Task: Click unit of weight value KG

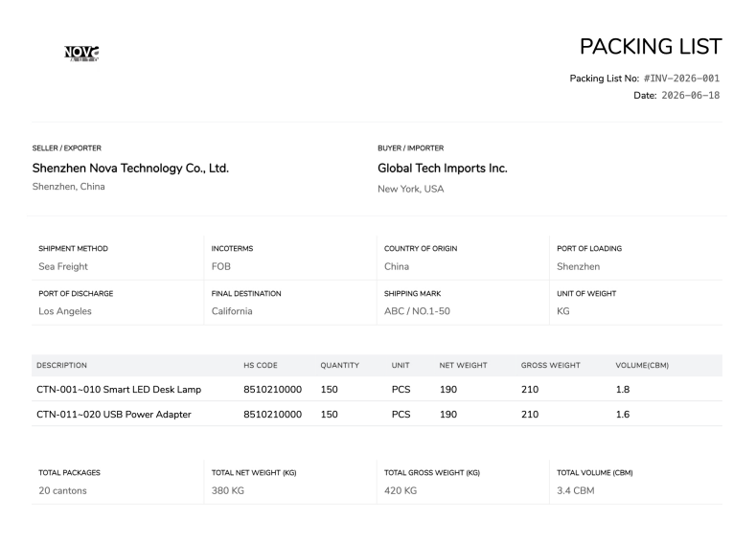Action: coord(563,311)
